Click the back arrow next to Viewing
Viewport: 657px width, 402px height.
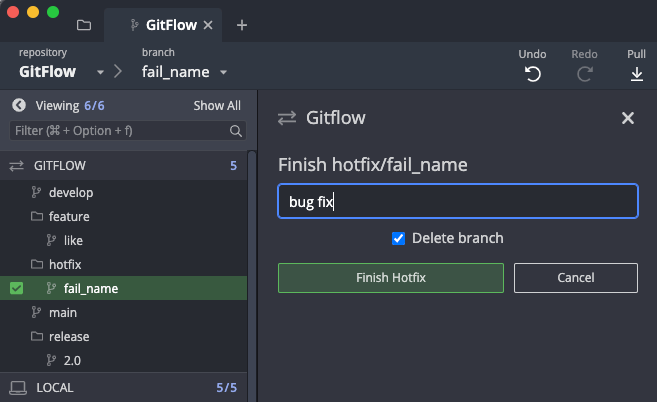pyautogui.click(x=18, y=105)
